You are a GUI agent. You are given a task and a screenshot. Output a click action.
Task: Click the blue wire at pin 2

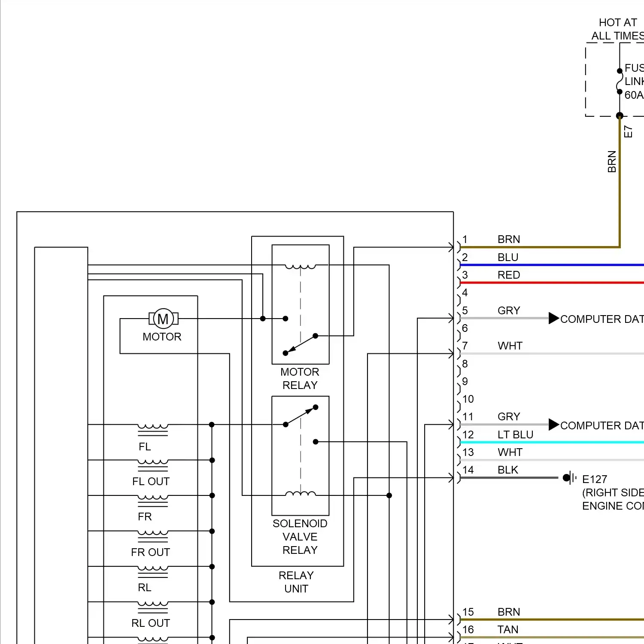(552, 265)
